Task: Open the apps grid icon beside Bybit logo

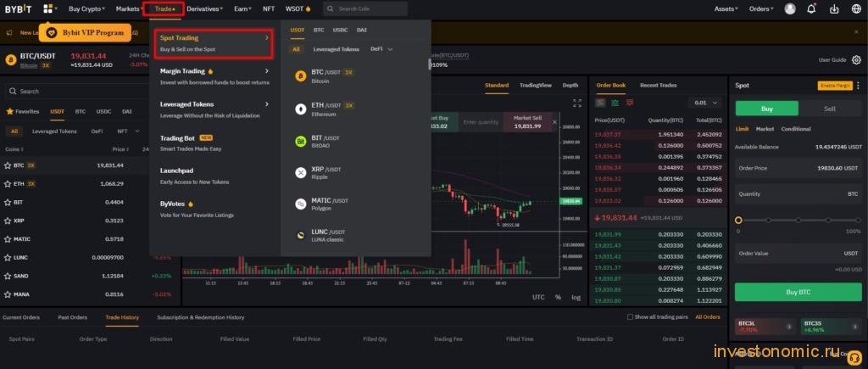Action: pos(48,8)
